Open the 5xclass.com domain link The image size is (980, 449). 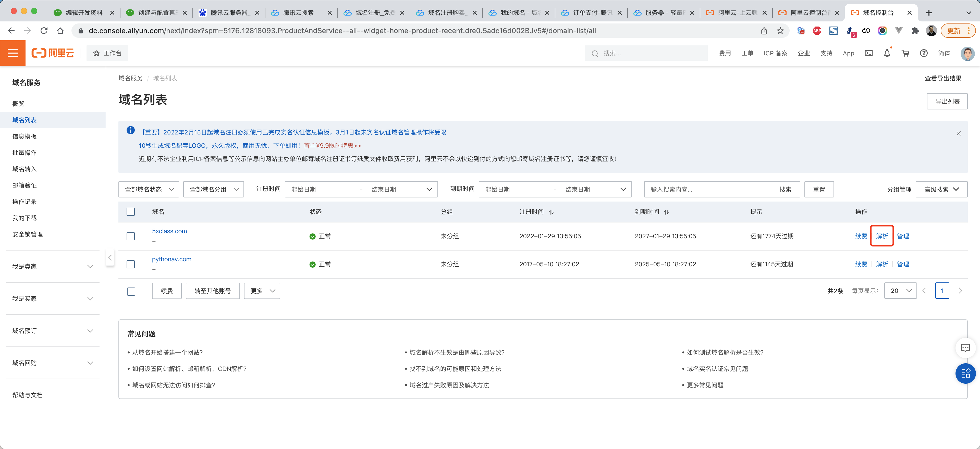169,231
